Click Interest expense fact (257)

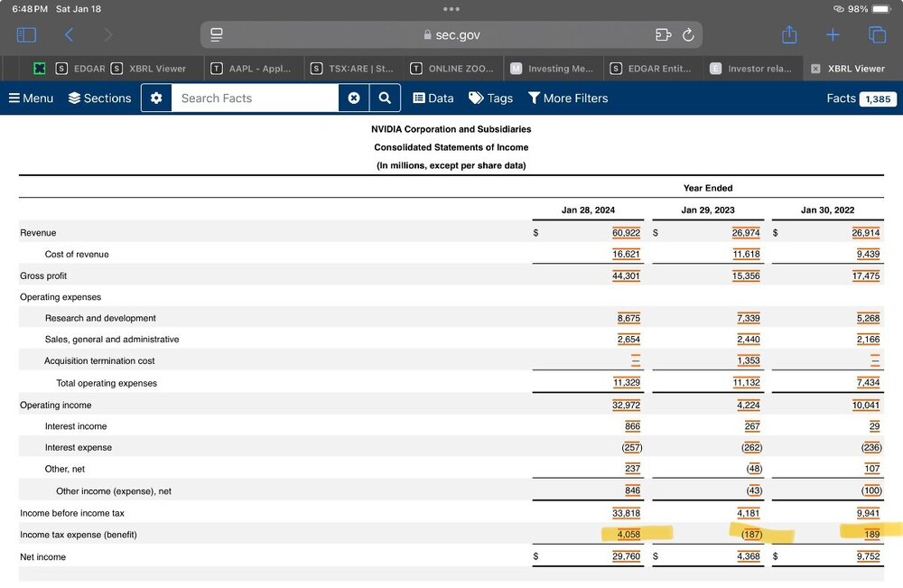(x=632, y=447)
